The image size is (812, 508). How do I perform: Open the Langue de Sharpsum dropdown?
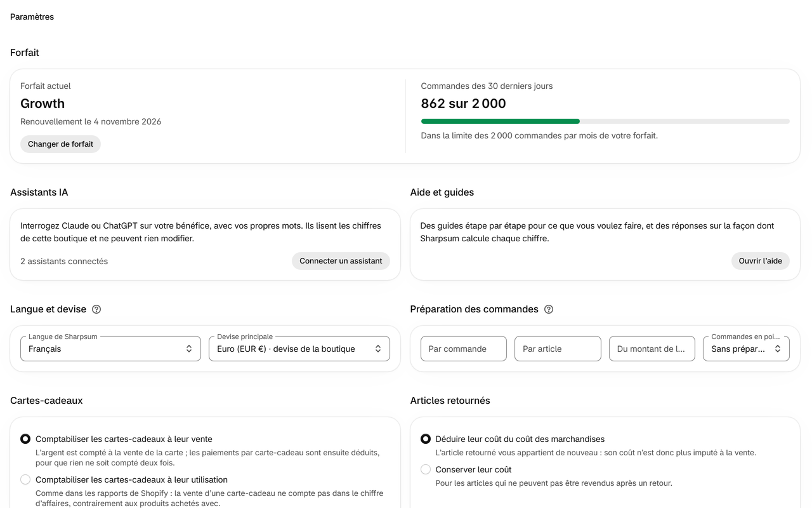(x=110, y=349)
